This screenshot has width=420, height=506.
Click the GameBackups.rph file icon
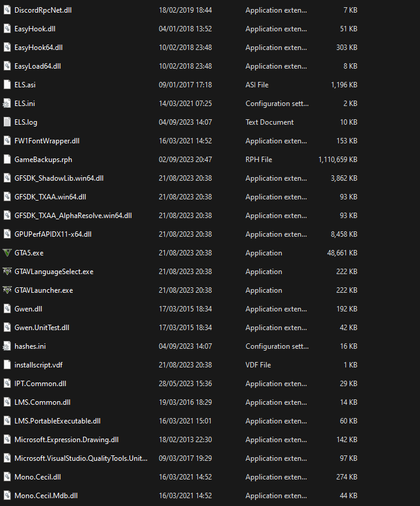7,160
